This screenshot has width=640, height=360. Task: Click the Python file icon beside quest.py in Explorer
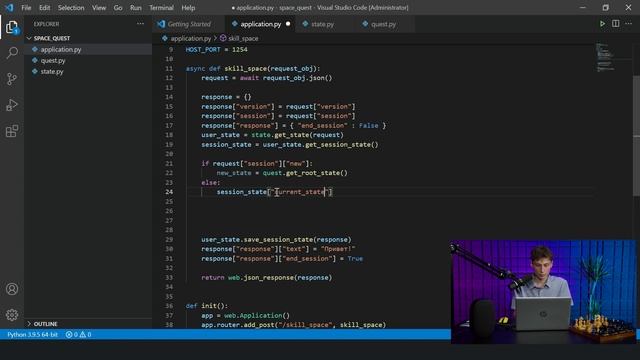tap(35, 60)
